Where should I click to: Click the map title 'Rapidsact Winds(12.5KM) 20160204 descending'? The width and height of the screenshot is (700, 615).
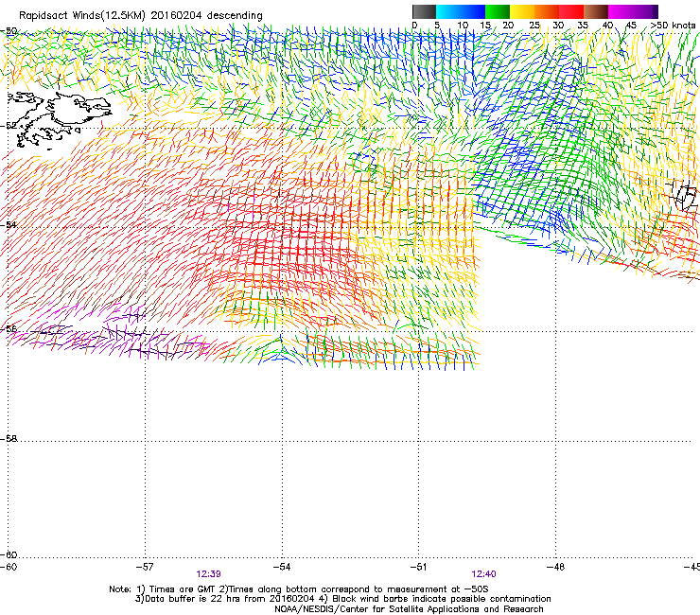click(141, 16)
